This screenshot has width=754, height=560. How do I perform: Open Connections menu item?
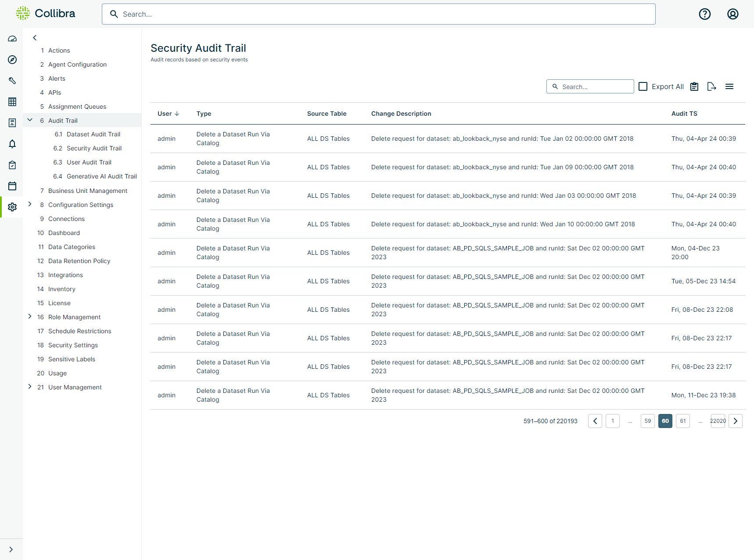[x=66, y=219]
